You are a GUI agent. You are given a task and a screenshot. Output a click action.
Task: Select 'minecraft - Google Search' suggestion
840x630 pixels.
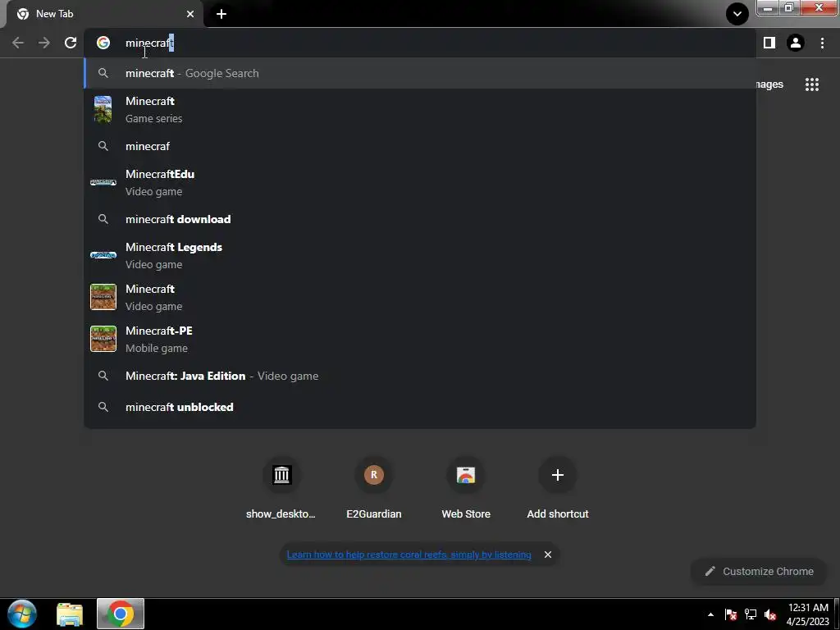click(420, 73)
